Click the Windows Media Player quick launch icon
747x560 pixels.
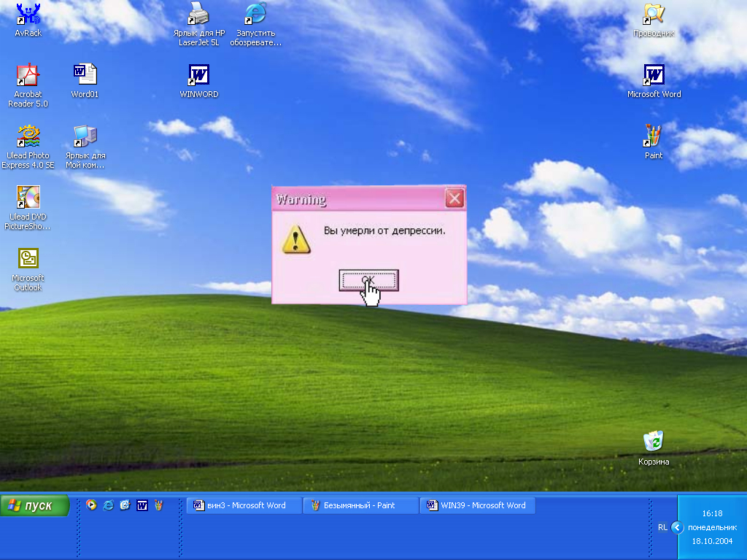coord(91,505)
